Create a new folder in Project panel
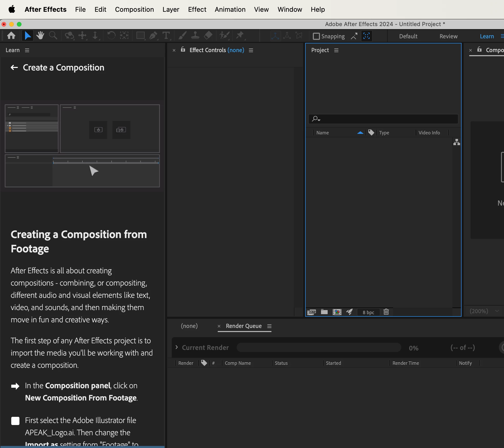The image size is (504, 448). coord(324,312)
